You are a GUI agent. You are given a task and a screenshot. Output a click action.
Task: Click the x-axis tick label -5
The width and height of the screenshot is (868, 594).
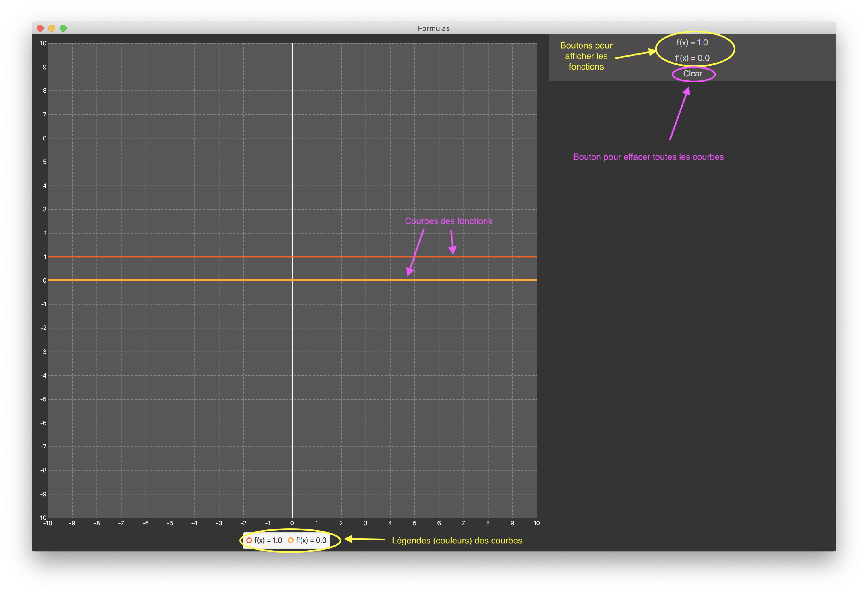pyautogui.click(x=170, y=523)
